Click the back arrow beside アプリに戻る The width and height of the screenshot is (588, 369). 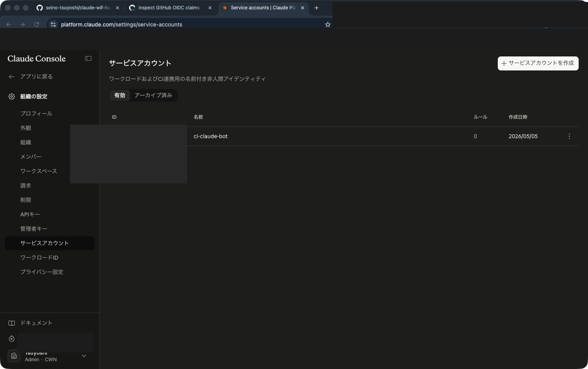(x=12, y=77)
